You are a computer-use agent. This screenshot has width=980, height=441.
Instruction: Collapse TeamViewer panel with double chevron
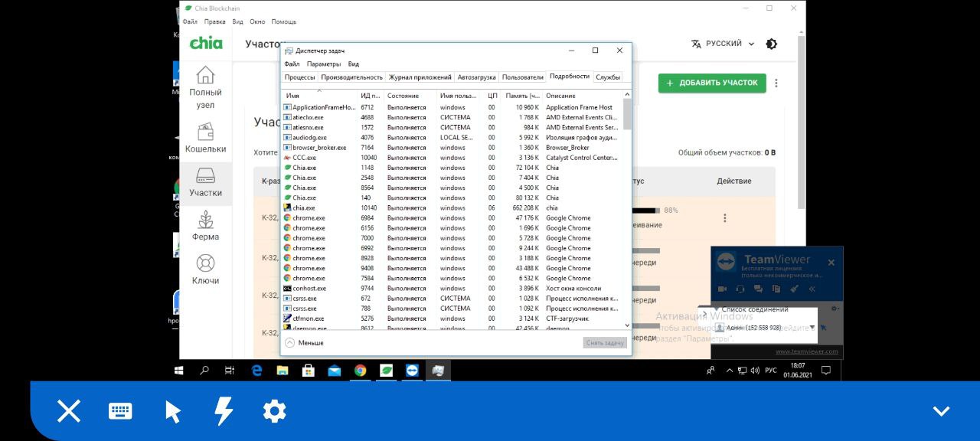pos(812,289)
